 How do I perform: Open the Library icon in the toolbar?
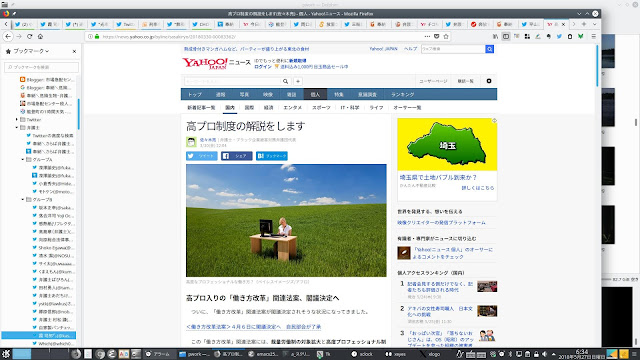[x=495, y=36]
